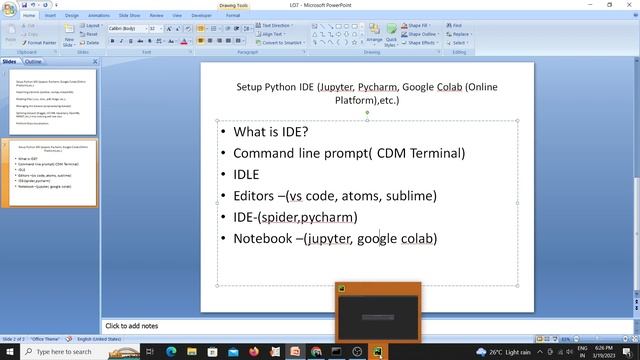Click Find in Editing group
Viewport: 640px width, 360px height.
point(454,25)
